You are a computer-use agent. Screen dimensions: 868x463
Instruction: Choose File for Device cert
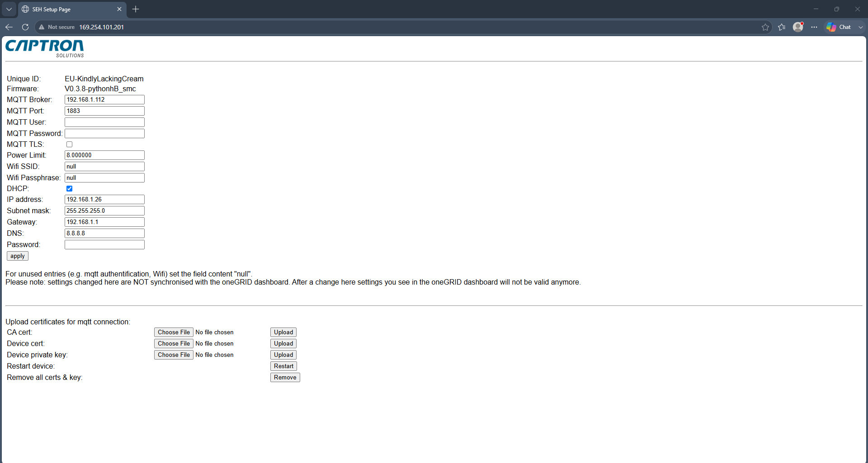pyautogui.click(x=174, y=343)
